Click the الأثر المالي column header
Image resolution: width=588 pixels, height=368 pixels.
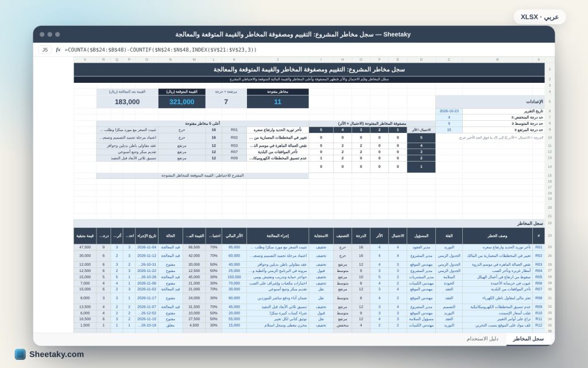pyautogui.click(x=234, y=236)
